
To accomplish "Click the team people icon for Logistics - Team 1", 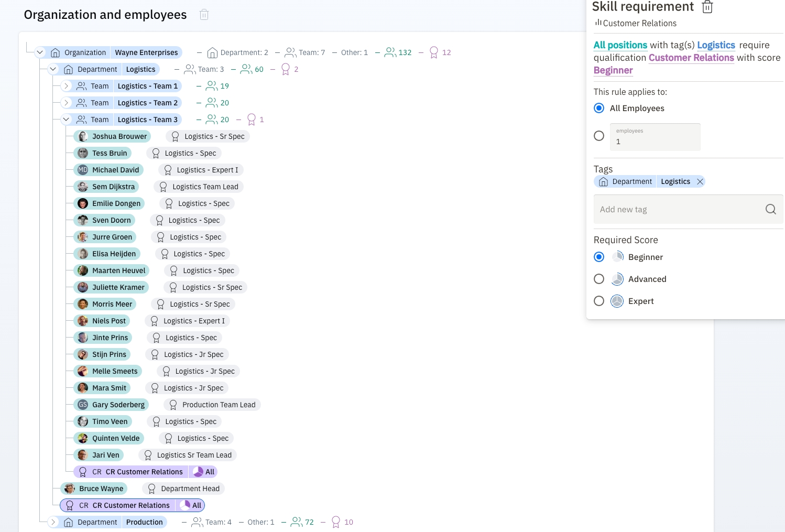I will [x=82, y=86].
